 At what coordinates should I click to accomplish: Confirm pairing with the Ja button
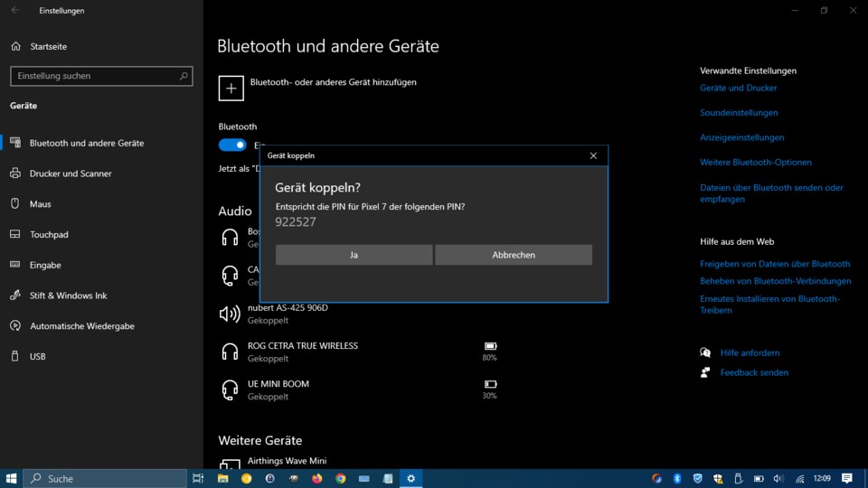pos(354,255)
